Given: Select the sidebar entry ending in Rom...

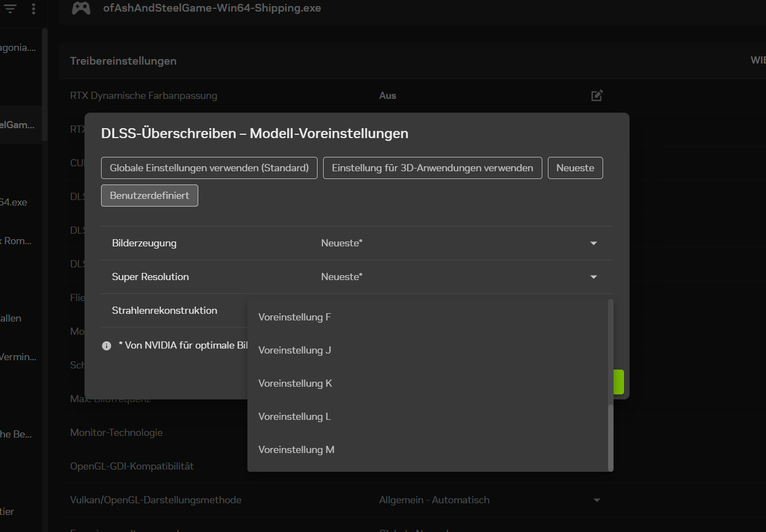Looking at the screenshot, I should [16, 241].
